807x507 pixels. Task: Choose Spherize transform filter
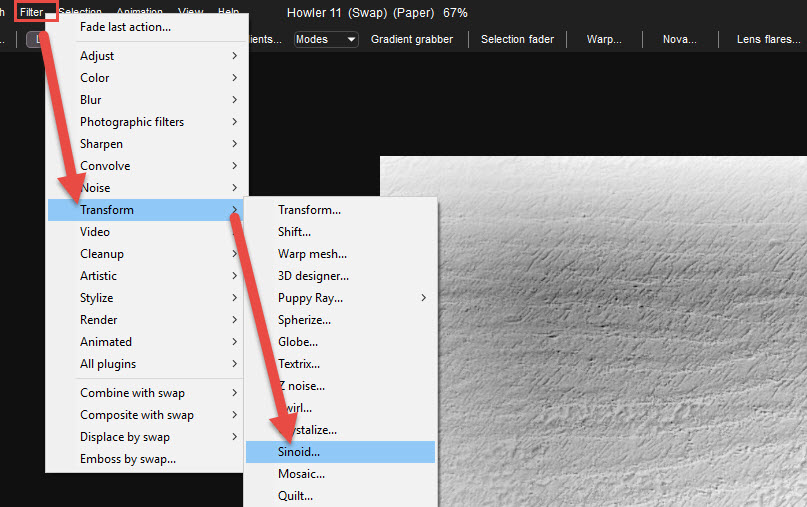click(x=304, y=320)
